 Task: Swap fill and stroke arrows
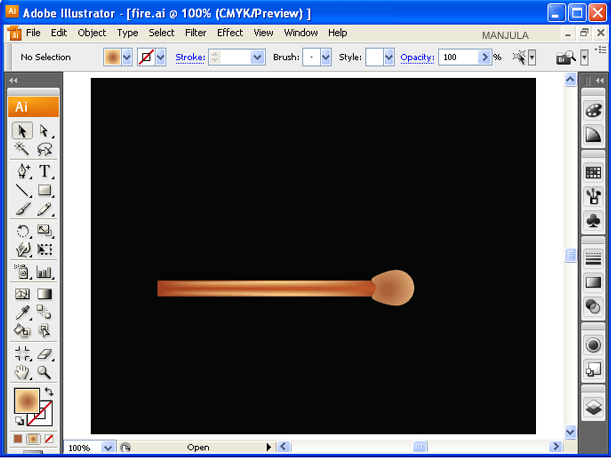(49, 391)
